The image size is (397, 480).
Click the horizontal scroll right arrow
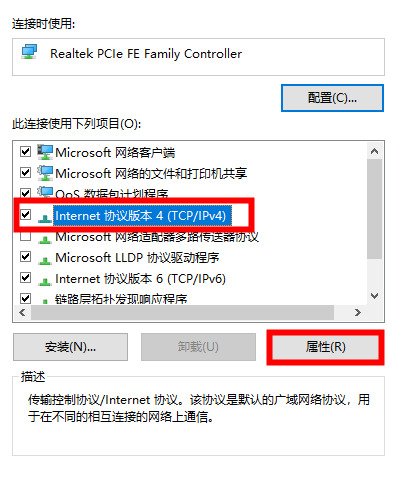(x=358, y=313)
